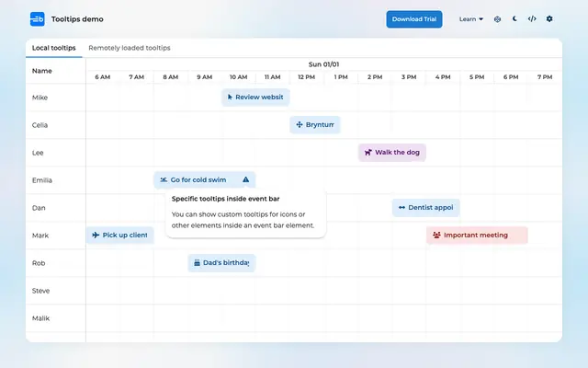Select the Steve resource row
This screenshot has height=368, width=588.
coord(294,291)
